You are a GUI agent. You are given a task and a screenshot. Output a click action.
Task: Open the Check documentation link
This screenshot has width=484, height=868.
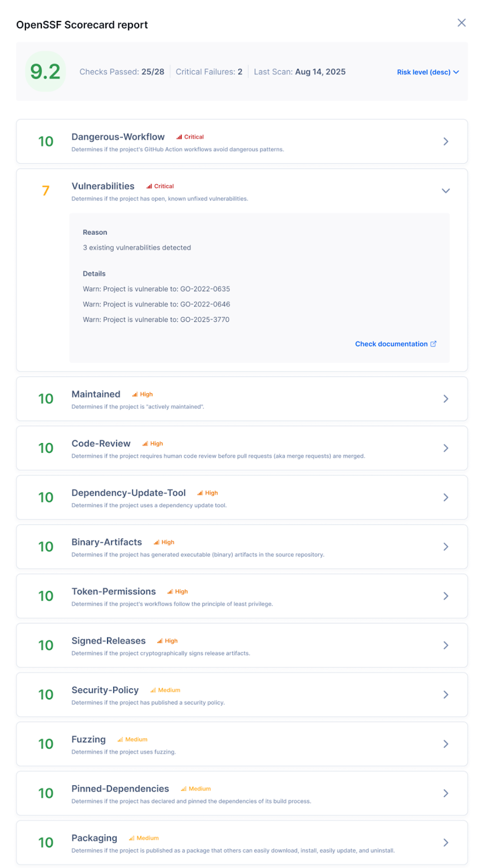click(391, 344)
